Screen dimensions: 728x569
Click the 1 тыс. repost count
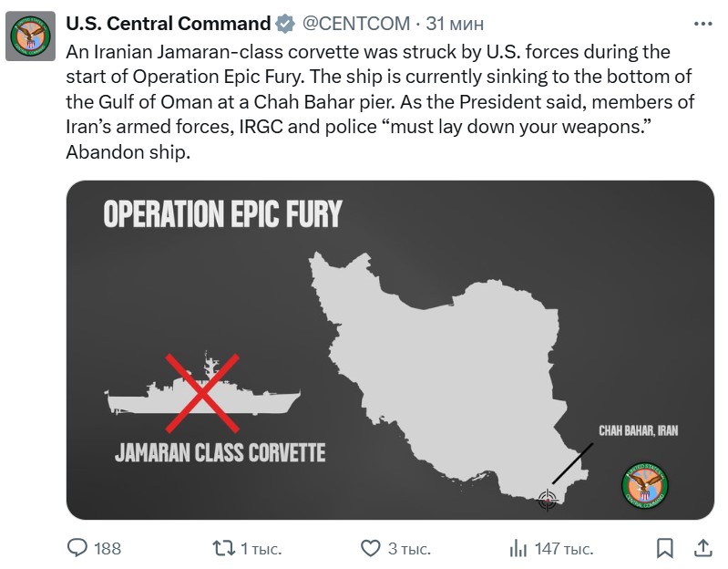click(x=261, y=548)
